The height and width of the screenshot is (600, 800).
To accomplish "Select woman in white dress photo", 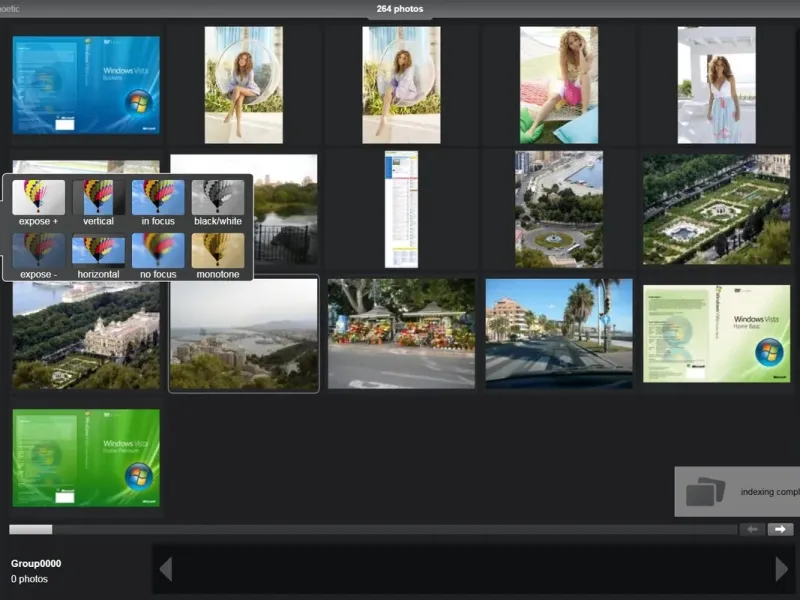I will [x=716, y=85].
